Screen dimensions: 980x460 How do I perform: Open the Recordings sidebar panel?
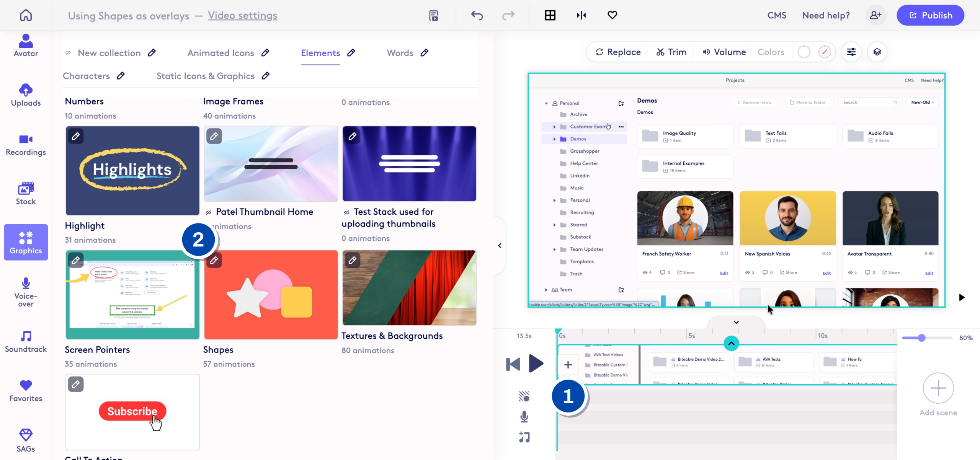click(26, 145)
